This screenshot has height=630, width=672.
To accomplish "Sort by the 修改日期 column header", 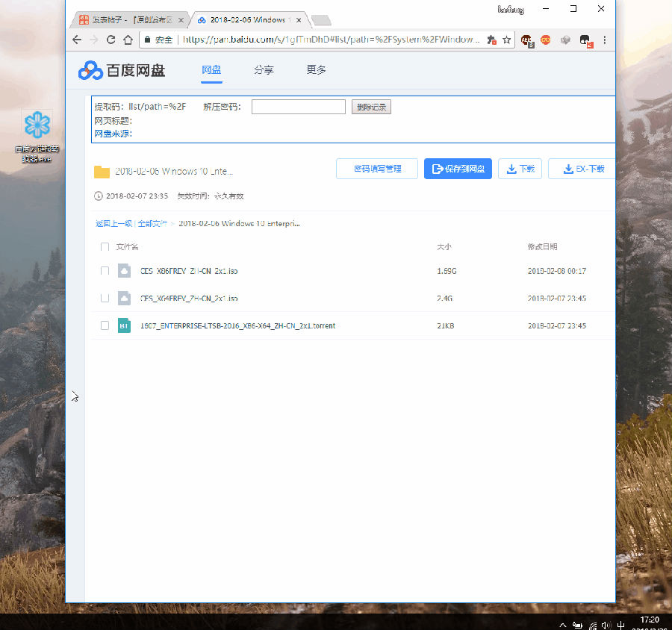I will (x=542, y=247).
